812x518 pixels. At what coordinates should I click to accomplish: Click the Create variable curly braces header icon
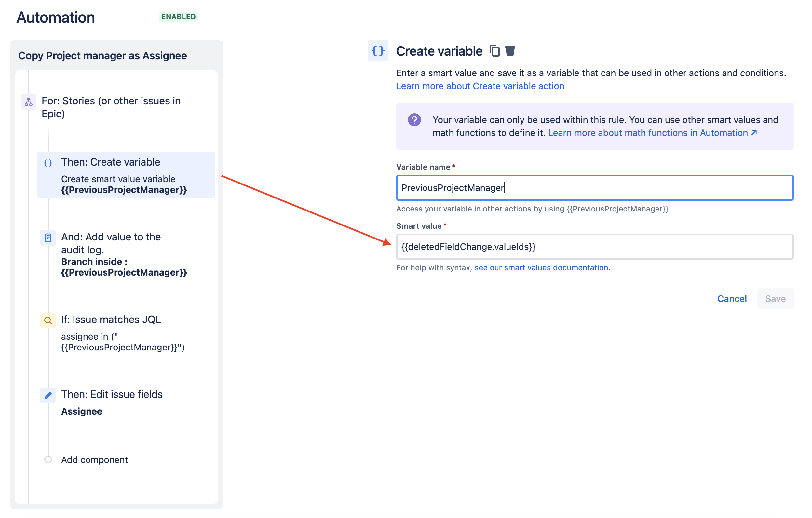378,51
